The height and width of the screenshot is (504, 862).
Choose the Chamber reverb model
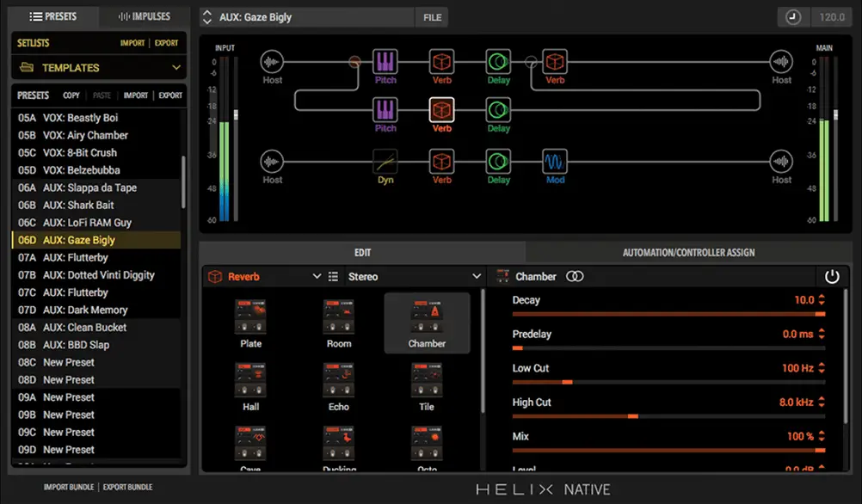click(x=427, y=323)
